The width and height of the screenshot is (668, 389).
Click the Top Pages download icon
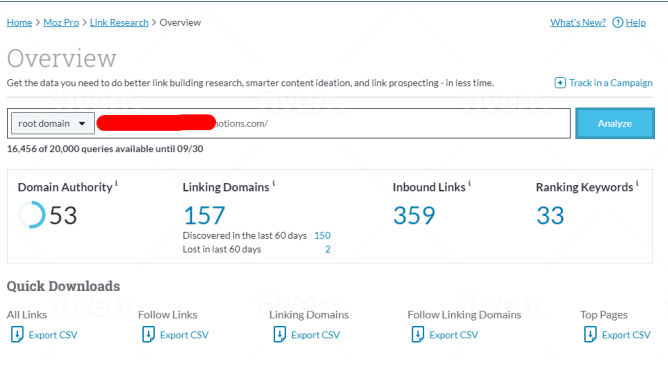pos(590,334)
